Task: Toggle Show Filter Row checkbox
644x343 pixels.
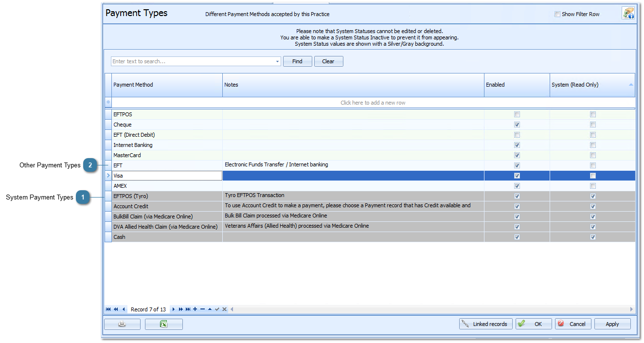Action: pyautogui.click(x=557, y=14)
